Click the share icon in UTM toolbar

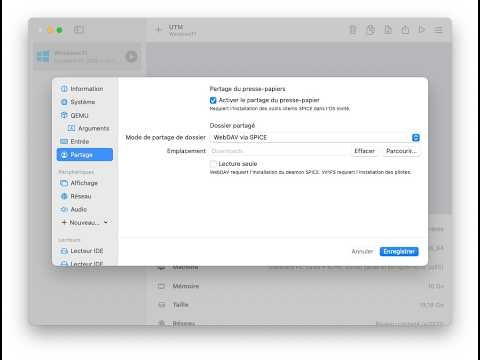click(405, 30)
